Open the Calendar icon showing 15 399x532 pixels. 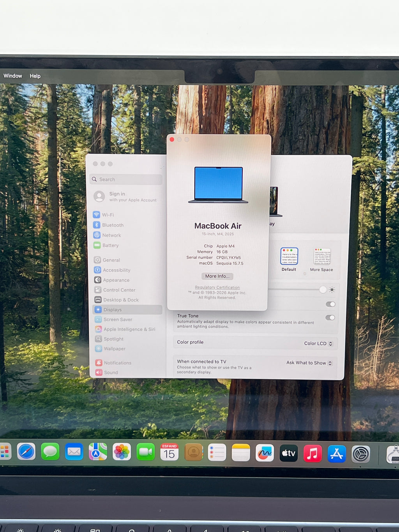[x=169, y=452]
